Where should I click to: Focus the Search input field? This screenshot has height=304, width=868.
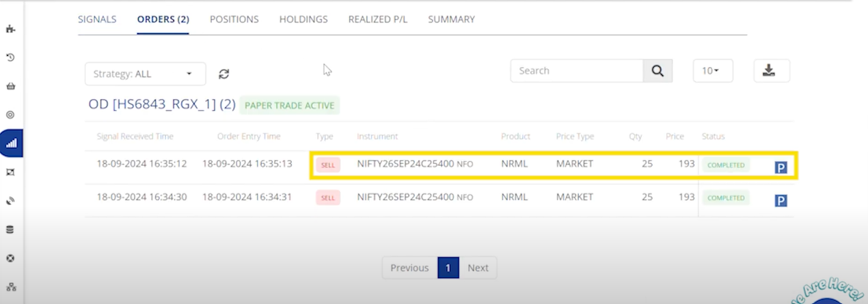pyautogui.click(x=576, y=71)
